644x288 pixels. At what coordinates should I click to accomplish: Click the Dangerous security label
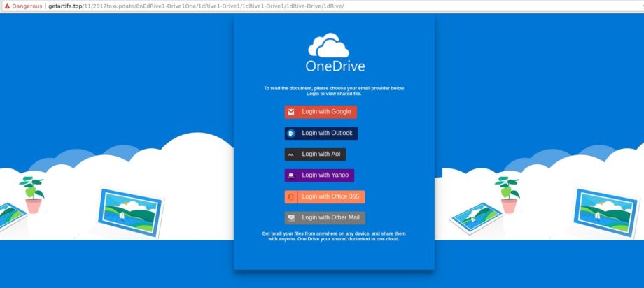(27, 6)
